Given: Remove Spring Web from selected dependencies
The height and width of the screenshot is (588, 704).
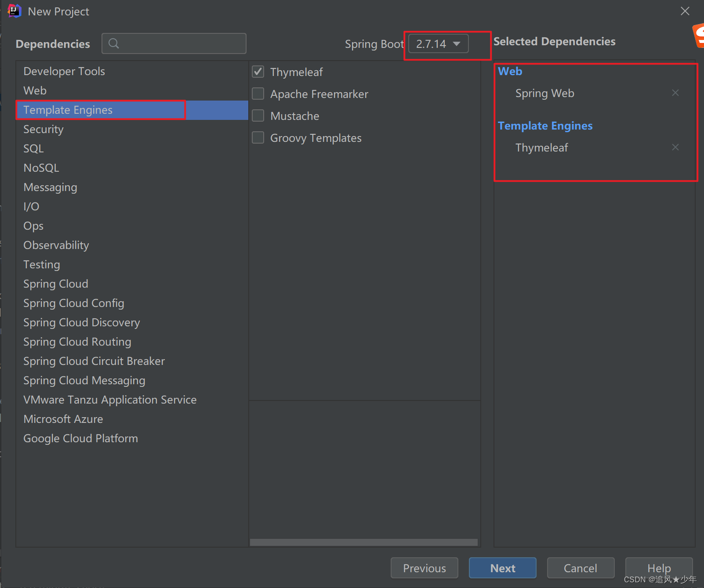Looking at the screenshot, I should pyautogui.click(x=675, y=93).
